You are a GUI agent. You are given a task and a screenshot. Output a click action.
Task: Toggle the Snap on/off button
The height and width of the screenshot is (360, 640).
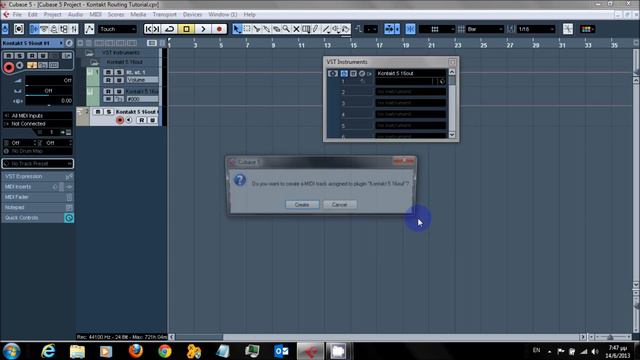click(x=411, y=29)
